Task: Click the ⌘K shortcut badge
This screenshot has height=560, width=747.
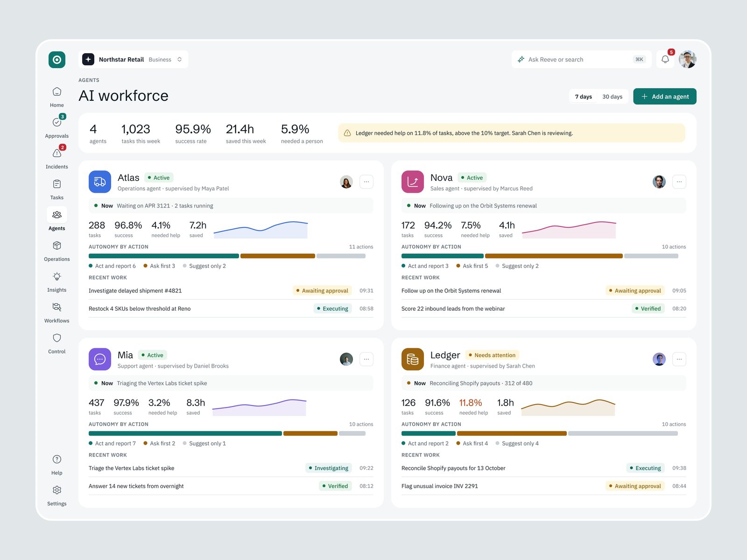Action: point(639,59)
